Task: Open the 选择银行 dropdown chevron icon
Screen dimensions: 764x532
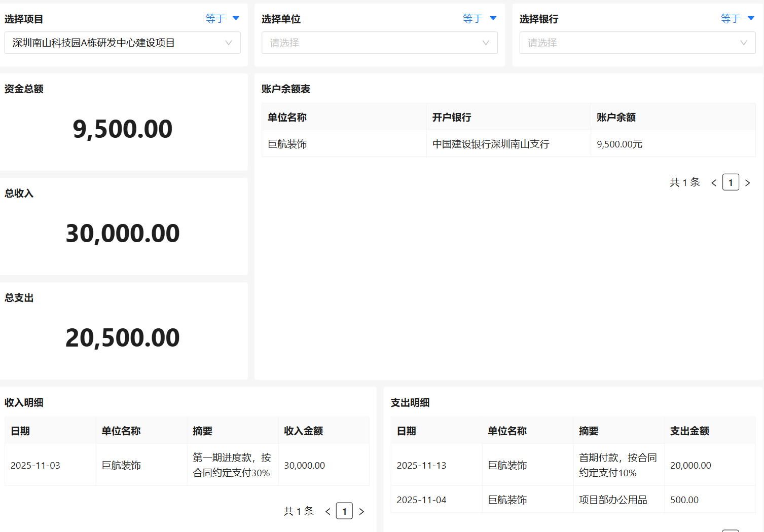Action: (743, 43)
